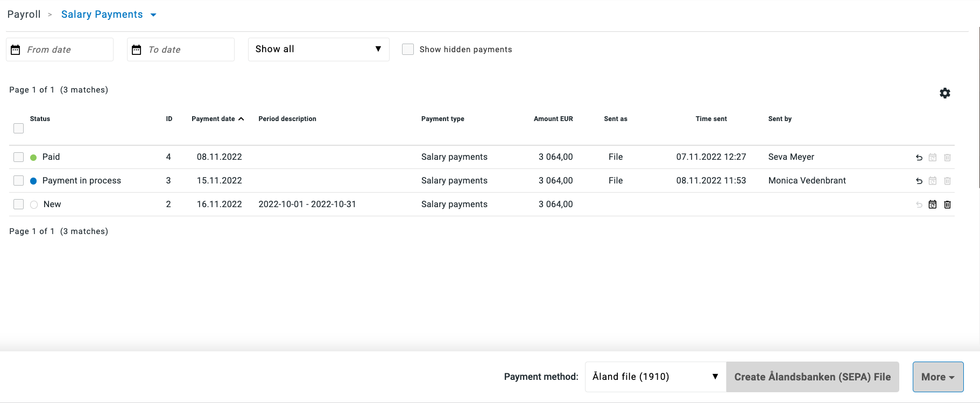Viewport: 980px width, 403px height.
Task: Delete the New salary payment with trash icon
Action: point(947,204)
